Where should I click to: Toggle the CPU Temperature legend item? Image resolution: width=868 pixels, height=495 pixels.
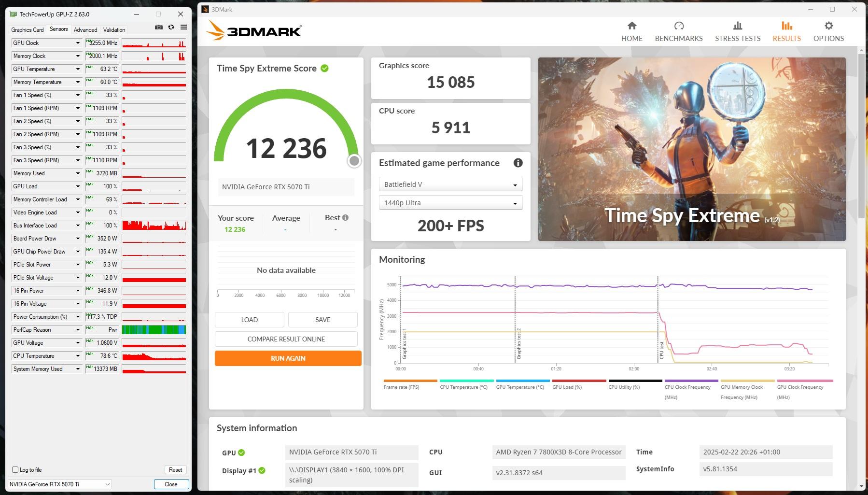point(467,384)
